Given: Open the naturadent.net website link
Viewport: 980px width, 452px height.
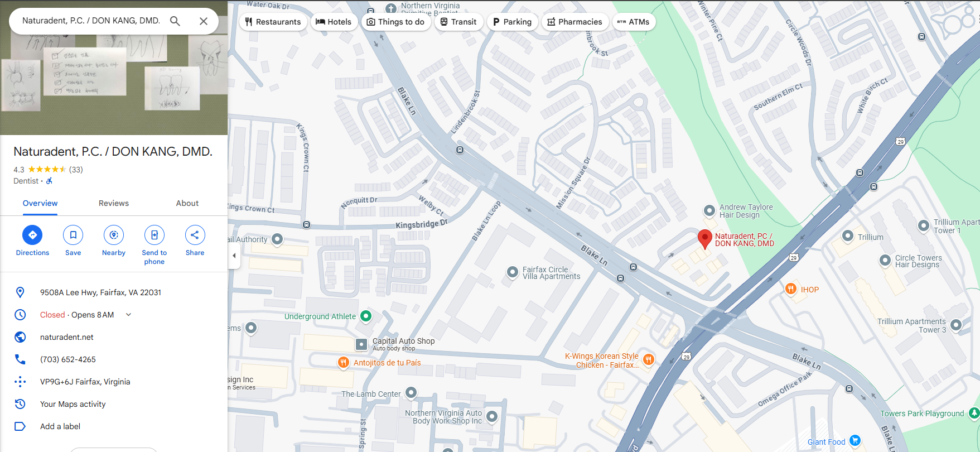Looking at the screenshot, I should coord(67,337).
